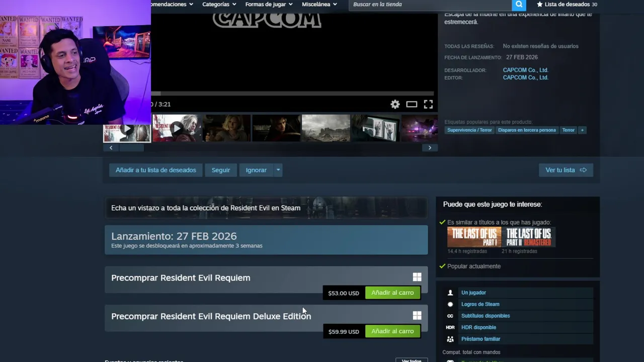Click the Un jugador person icon
644x362 pixels.
pos(450,293)
